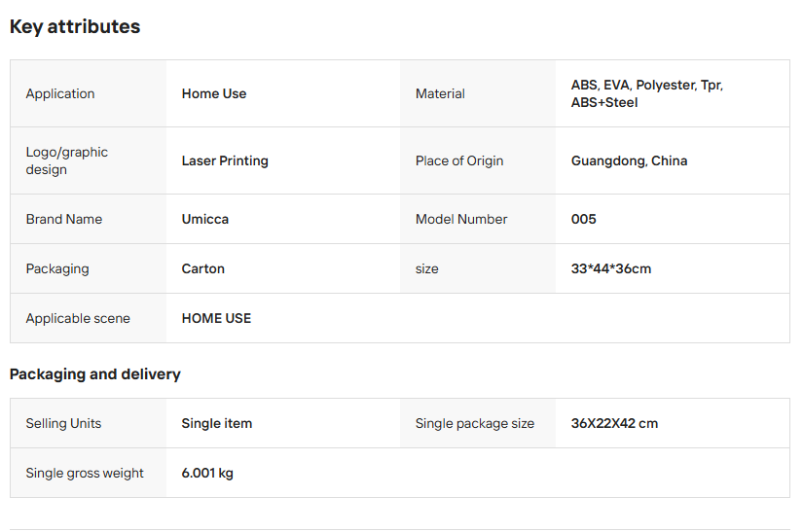The height and width of the screenshot is (532, 803).
Task: Click the Application label cell
Action: pos(60,94)
